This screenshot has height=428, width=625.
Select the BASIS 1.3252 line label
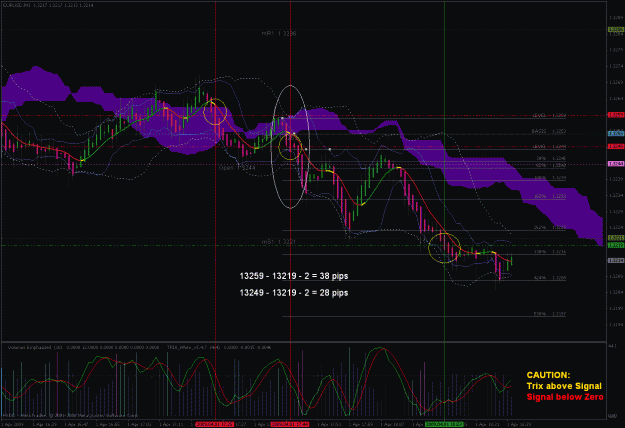click(549, 131)
